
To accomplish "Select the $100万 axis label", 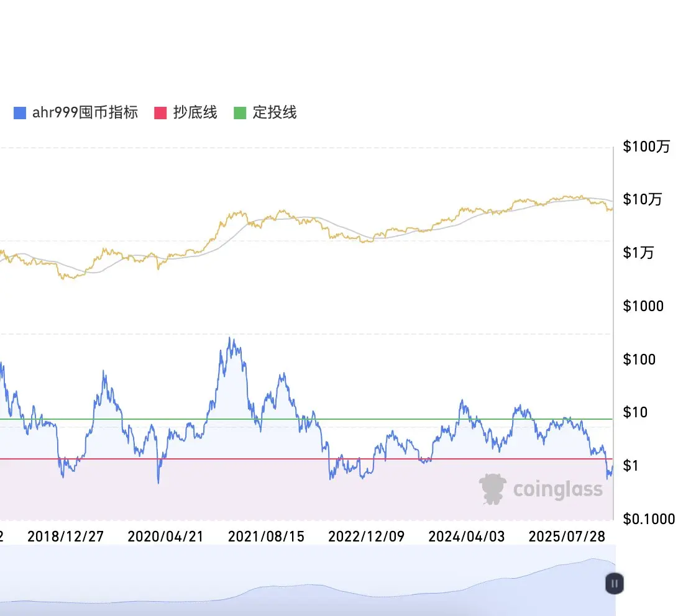I will [x=646, y=147].
